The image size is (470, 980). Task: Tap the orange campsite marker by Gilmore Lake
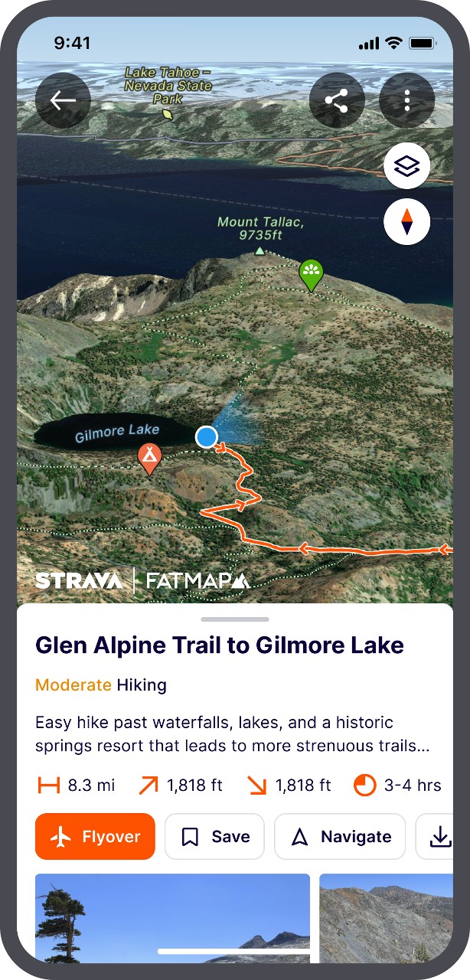click(149, 458)
